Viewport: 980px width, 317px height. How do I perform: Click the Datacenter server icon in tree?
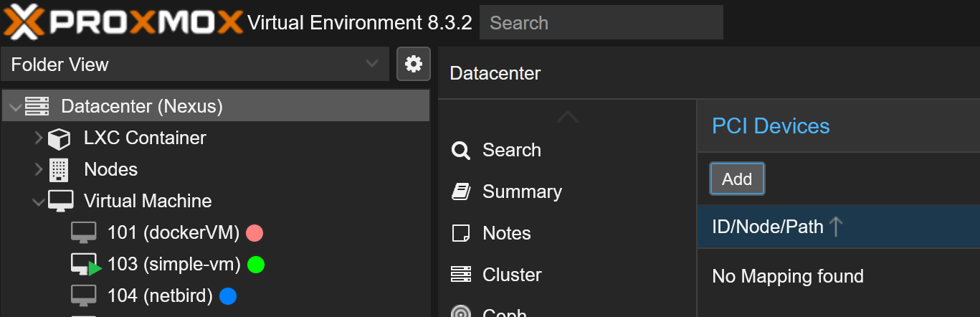(x=37, y=107)
